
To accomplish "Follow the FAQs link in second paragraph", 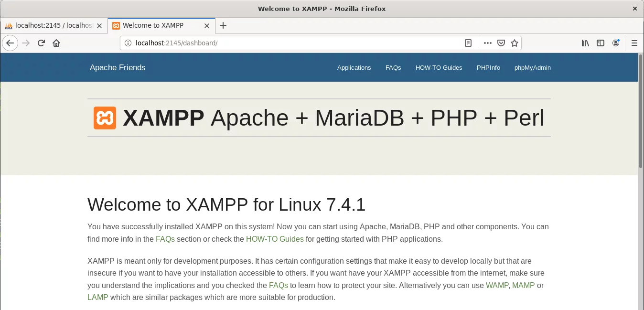I will coord(279,286).
